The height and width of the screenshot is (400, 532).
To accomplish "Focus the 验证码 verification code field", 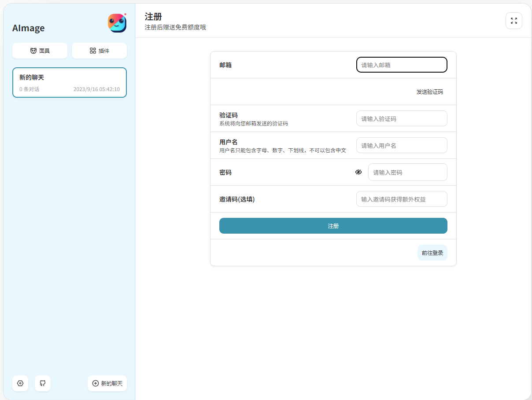I will [402, 118].
